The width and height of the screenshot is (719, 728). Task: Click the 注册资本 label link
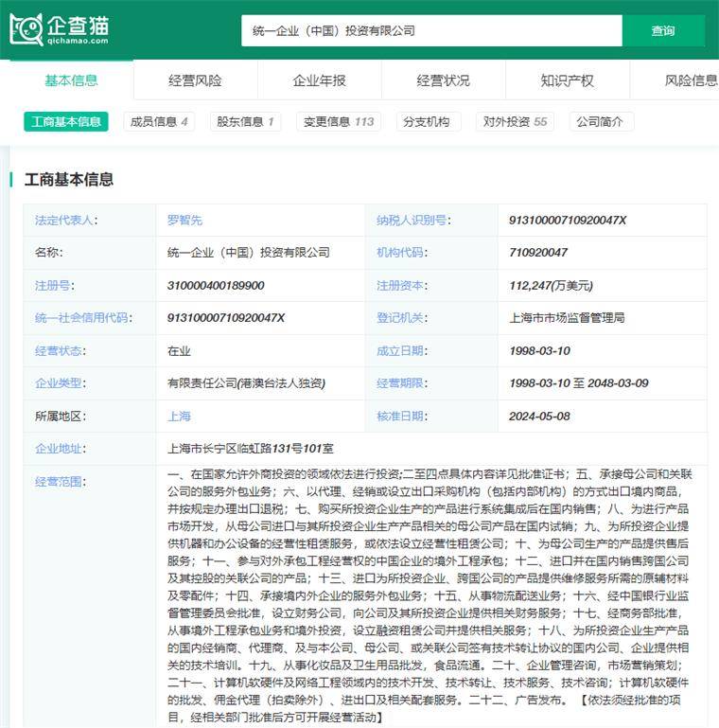400,286
